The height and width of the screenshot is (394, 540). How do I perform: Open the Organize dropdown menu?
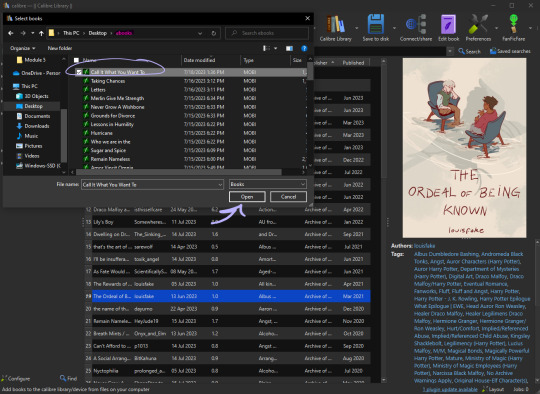pyautogui.click(x=23, y=48)
